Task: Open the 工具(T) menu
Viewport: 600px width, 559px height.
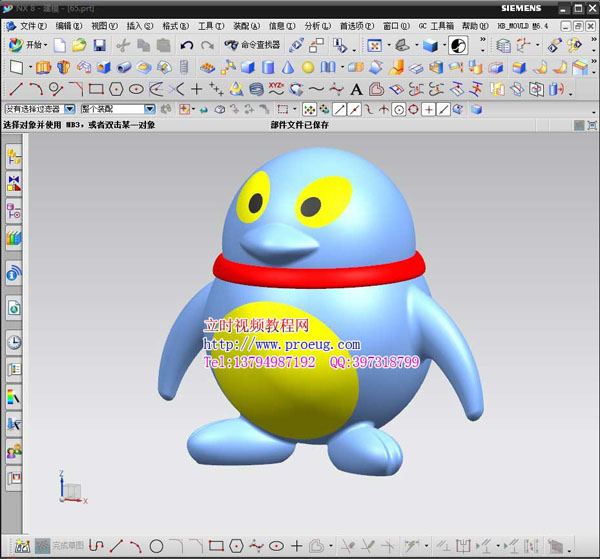Action: point(211,26)
